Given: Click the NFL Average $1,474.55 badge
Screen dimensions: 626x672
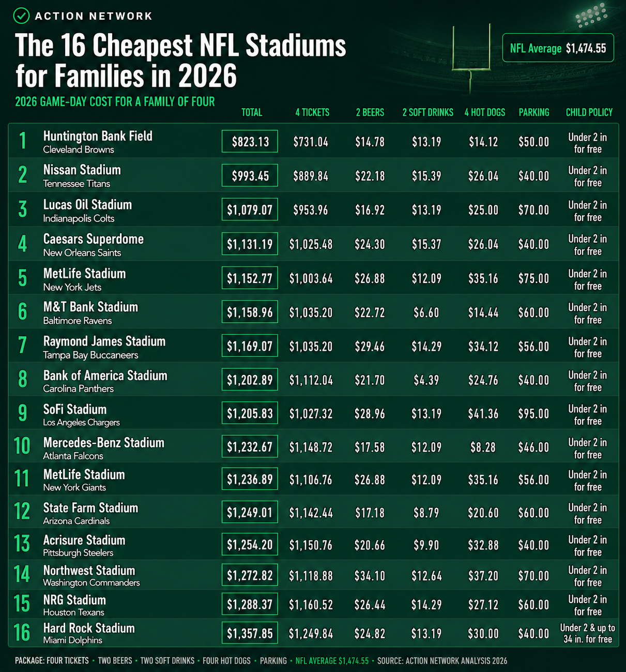Looking at the screenshot, I should point(558,48).
